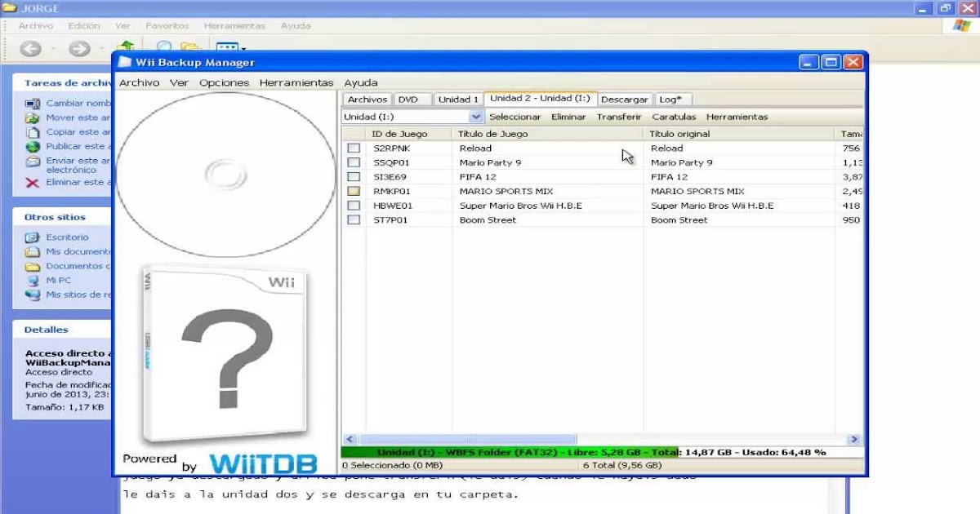The height and width of the screenshot is (514, 980).
Task: Switch to the Descargar tab
Action: tap(625, 100)
